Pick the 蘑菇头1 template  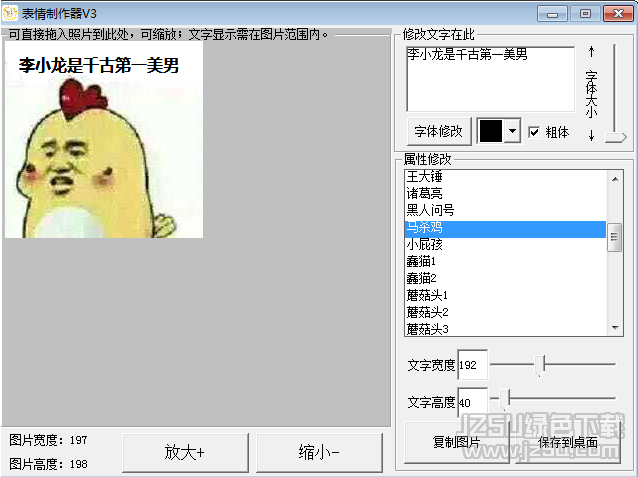(x=505, y=295)
